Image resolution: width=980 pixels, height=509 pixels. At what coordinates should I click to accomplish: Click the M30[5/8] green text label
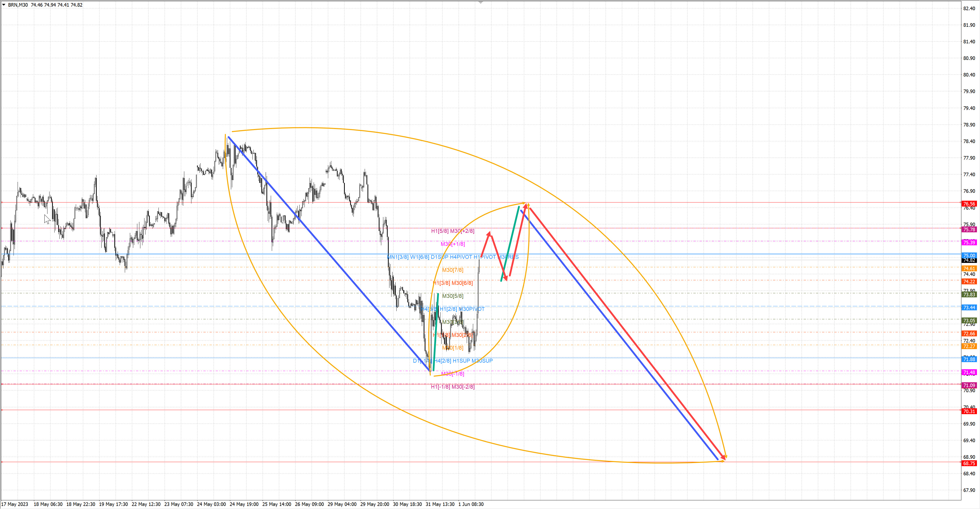coord(452,296)
